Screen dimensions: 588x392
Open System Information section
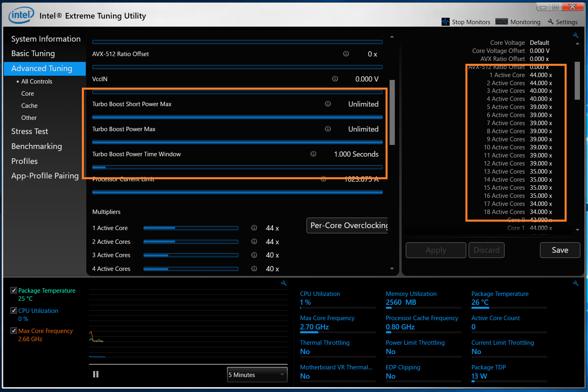46,39
